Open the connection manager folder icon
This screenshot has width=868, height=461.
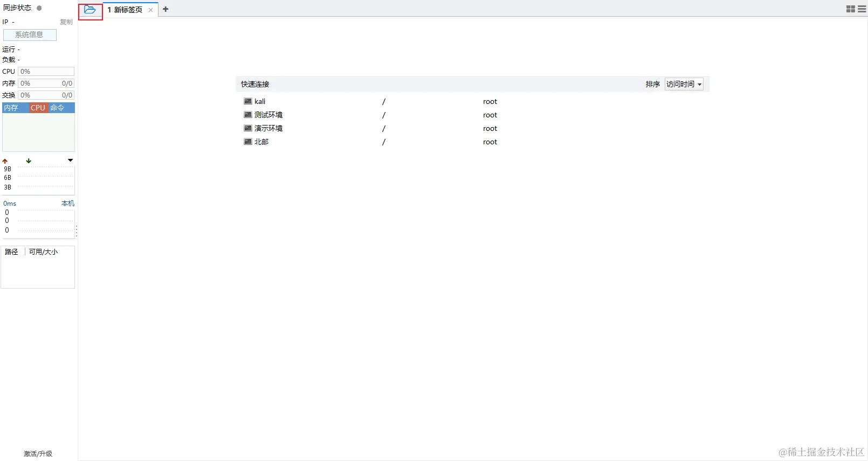[90, 10]
